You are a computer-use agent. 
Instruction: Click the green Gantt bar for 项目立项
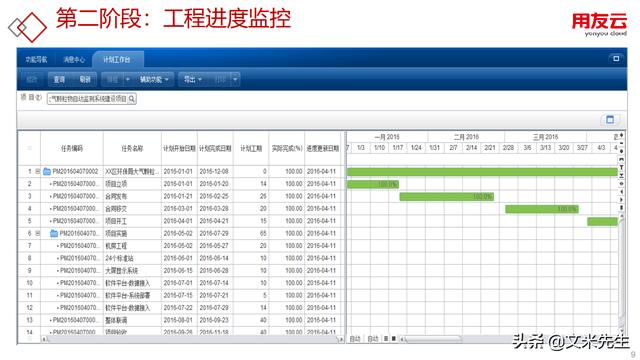click(373, 184)
